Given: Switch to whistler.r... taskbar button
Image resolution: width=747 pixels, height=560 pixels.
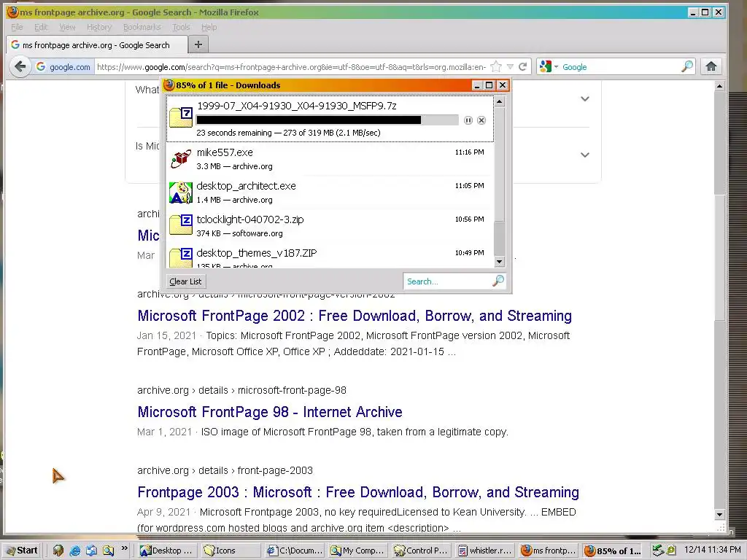Looking at the screenshot, I should point(485,551).
